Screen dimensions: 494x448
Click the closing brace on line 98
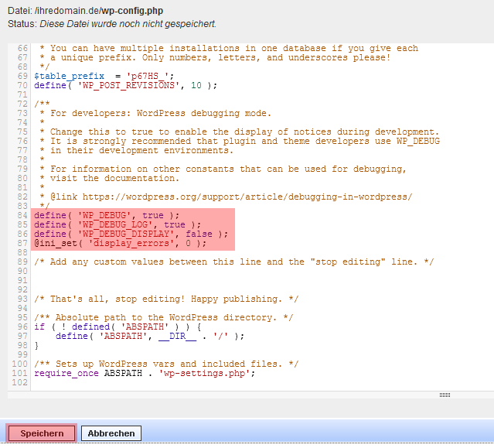[36, 345]
